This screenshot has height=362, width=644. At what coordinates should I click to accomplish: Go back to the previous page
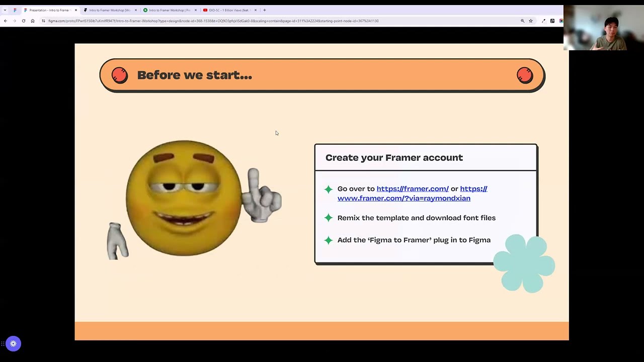point(6,21)
